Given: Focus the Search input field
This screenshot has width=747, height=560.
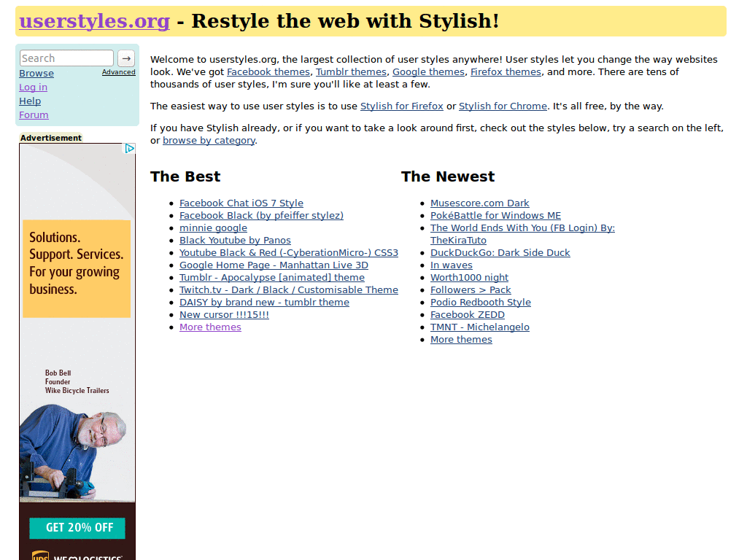Looking at the screenshot, I should [66, 58].
